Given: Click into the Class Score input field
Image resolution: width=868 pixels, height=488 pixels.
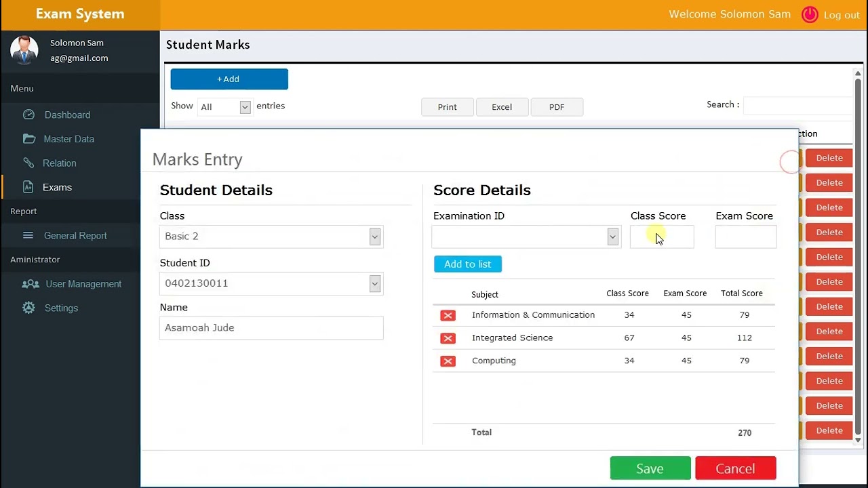Looking at the screenshot, I should point(662,237).
